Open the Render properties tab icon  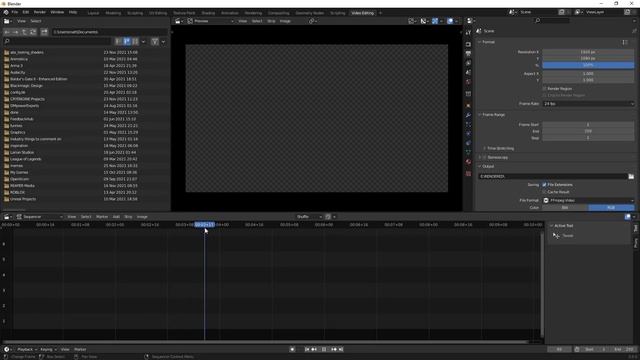click(468, 44)
